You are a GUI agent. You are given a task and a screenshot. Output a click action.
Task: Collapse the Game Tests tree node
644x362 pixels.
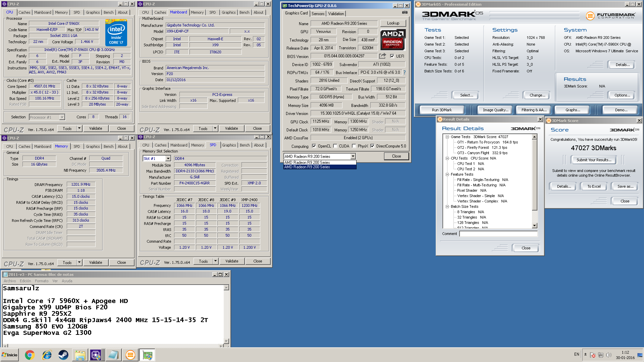[447, 137]
